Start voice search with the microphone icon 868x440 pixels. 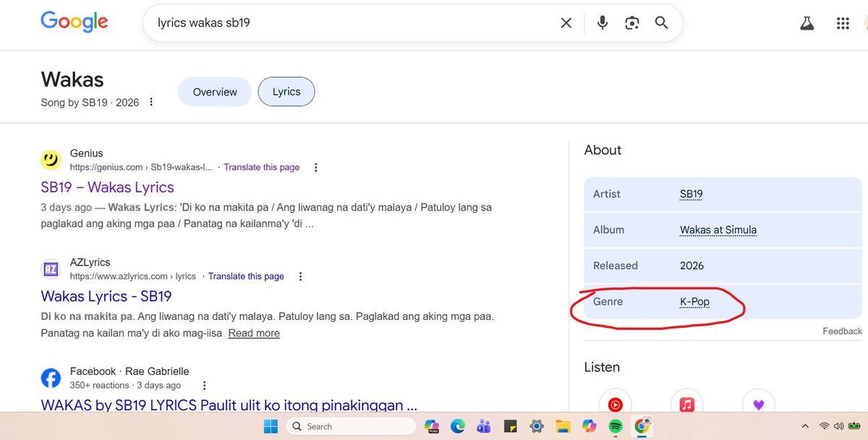click(x=602, y=23)
